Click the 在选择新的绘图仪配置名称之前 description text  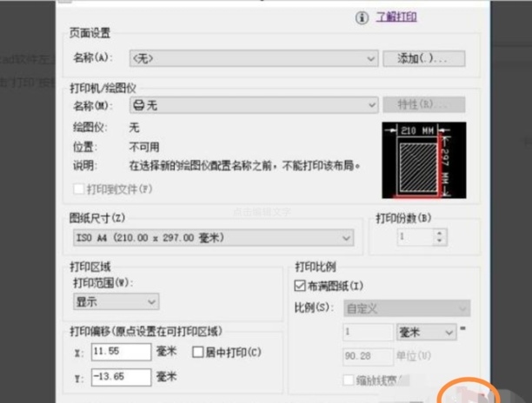coord(244,166)
